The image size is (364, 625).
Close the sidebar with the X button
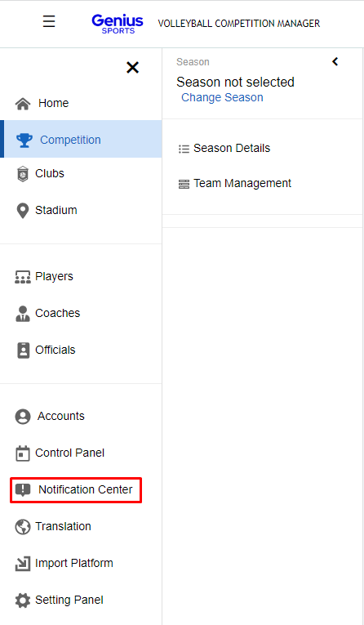132,67
